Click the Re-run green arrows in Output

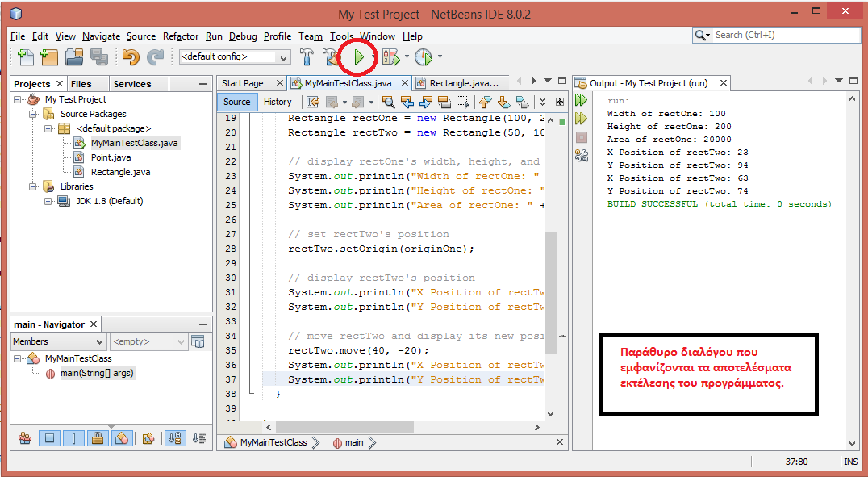(581, 101)
